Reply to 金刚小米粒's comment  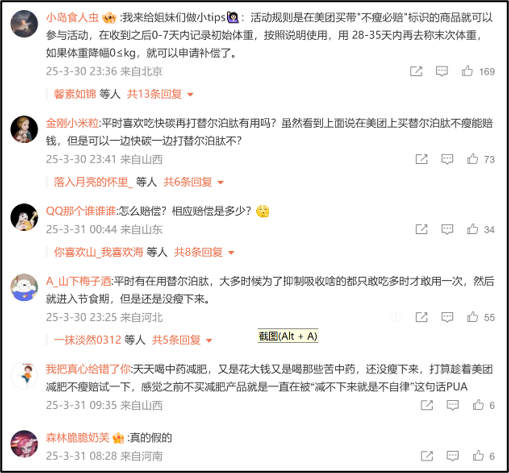447,159
